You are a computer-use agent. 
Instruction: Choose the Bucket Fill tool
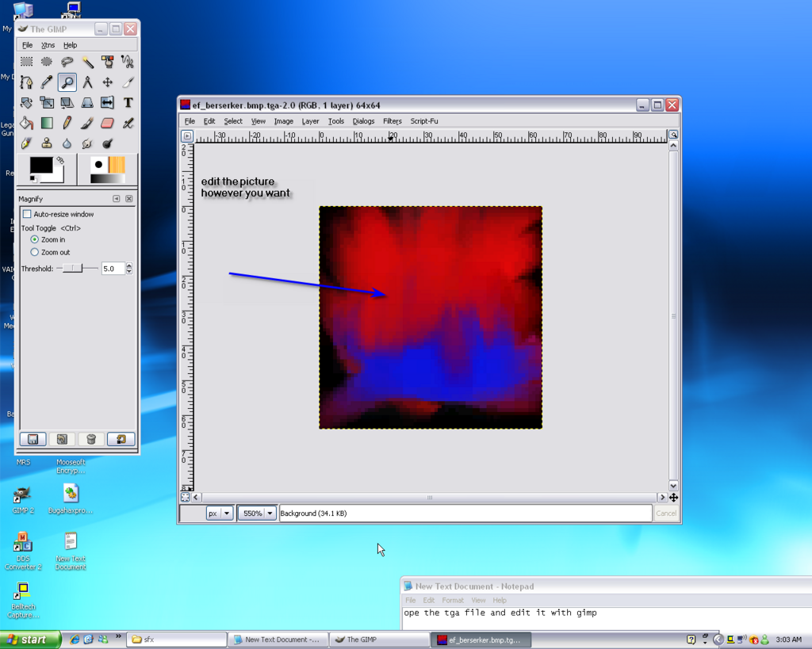click(x=26, y=123)
